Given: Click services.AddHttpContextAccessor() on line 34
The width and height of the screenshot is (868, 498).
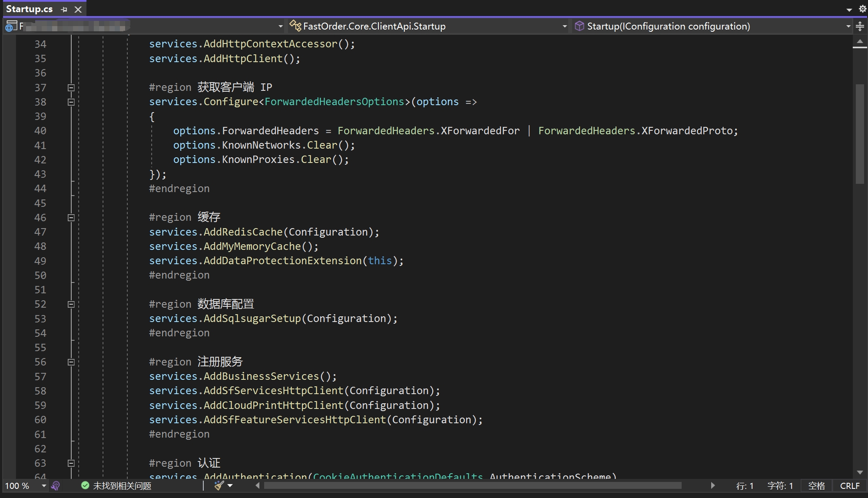Looking at the screenshot, I should (252, 44).
